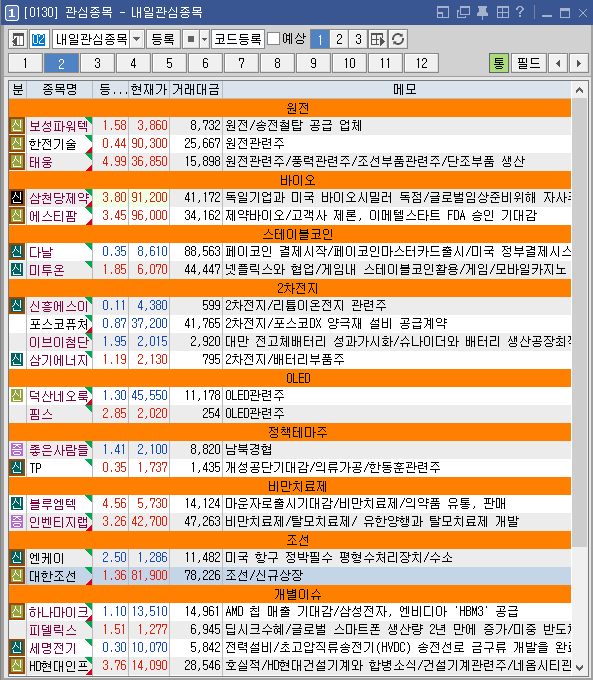Click the 신 badge beside 삼천당제약

coord(17,198)
